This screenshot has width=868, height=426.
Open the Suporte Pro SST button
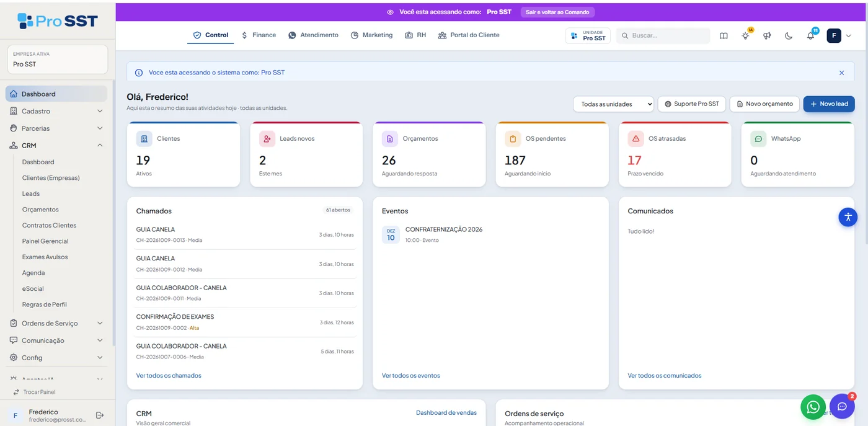[691, 104]
